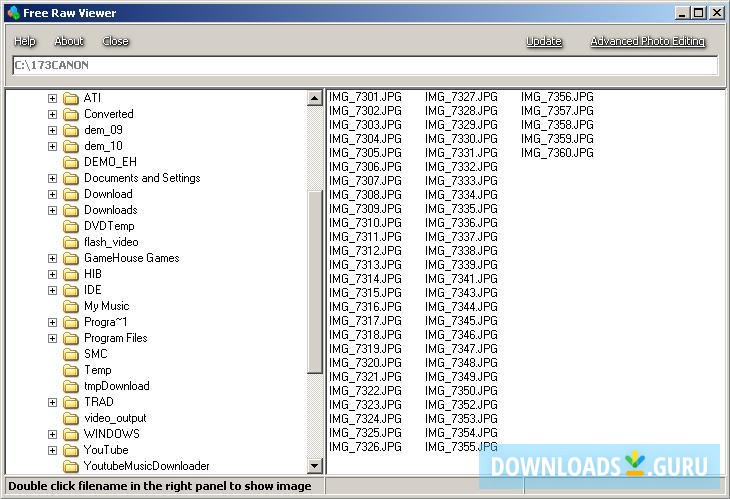Select file IMG_7316.JPG

tap(365, 306)
